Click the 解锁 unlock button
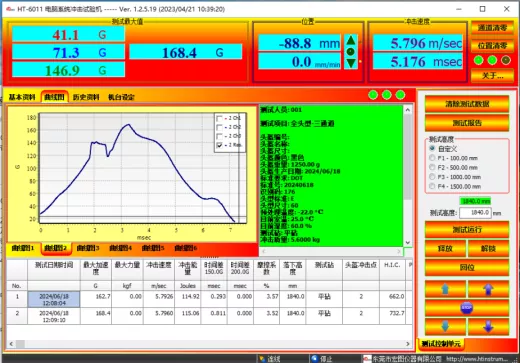 coord(488,248)
